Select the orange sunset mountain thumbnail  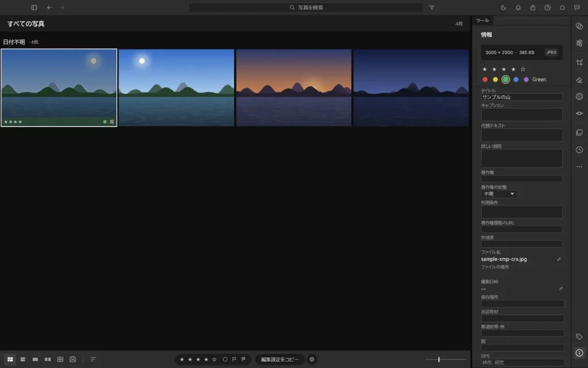pos(293,87)
